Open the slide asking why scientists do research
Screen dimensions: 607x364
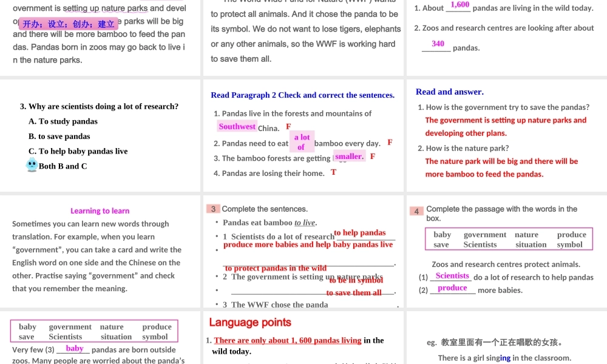coord(100,135)
